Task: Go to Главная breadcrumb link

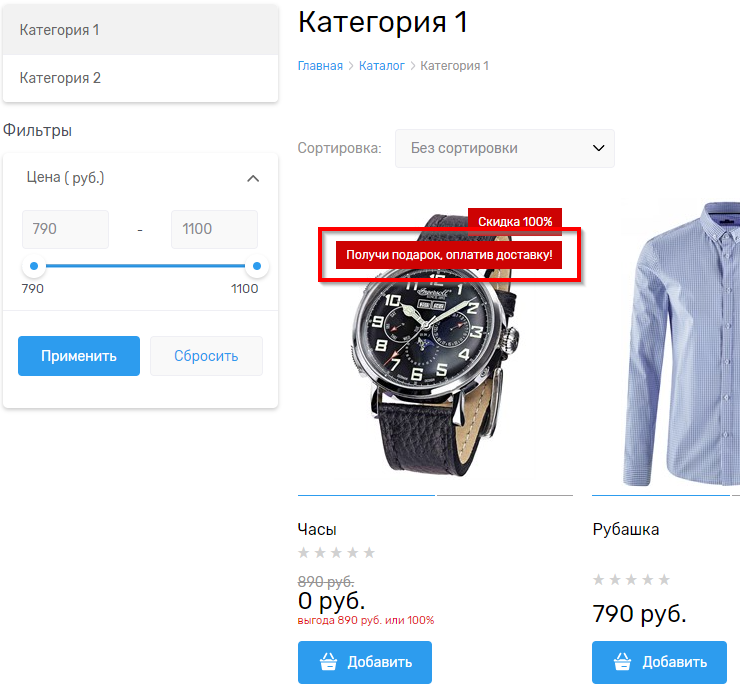Action: coord(320,66)
